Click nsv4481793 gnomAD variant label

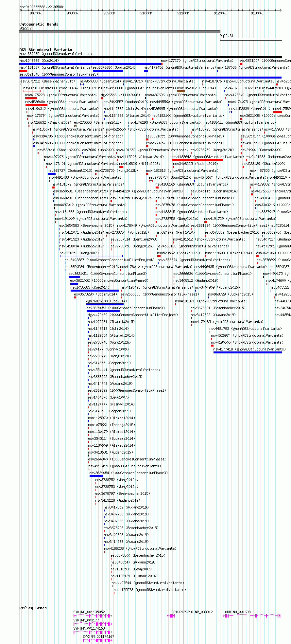pyautogui.click(x=246, y=329)
